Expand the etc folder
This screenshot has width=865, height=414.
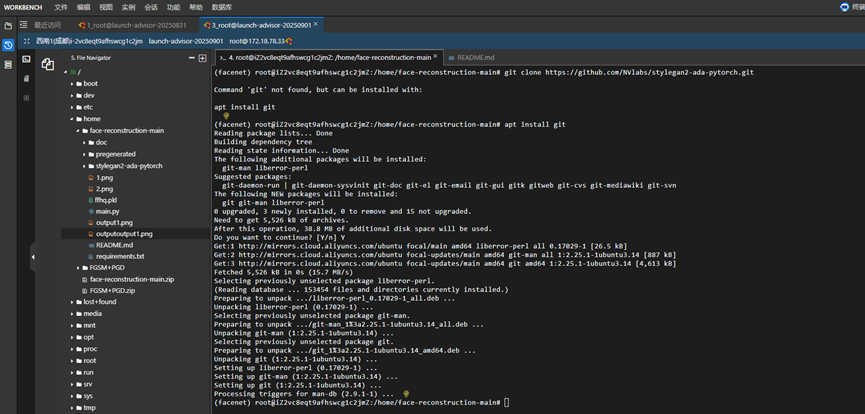tap(72, 107)
